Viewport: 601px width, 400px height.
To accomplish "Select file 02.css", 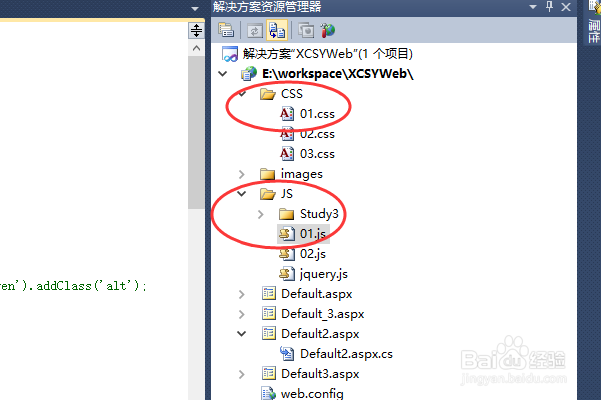I will (317, 134).
